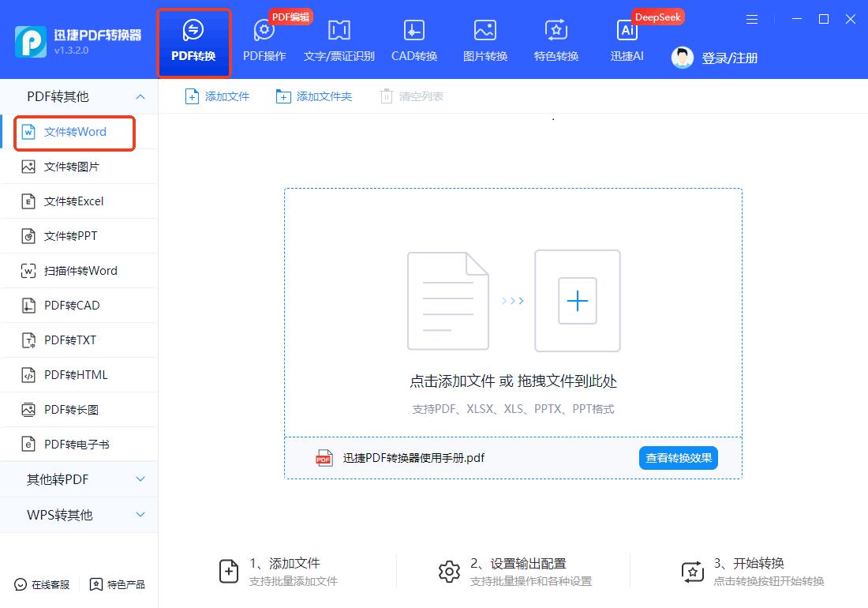Launch 迅捷AI with the DeepSeek badge
Viewport: 868px width, 608px height.
pyautogui.click(x=627, y=39)
